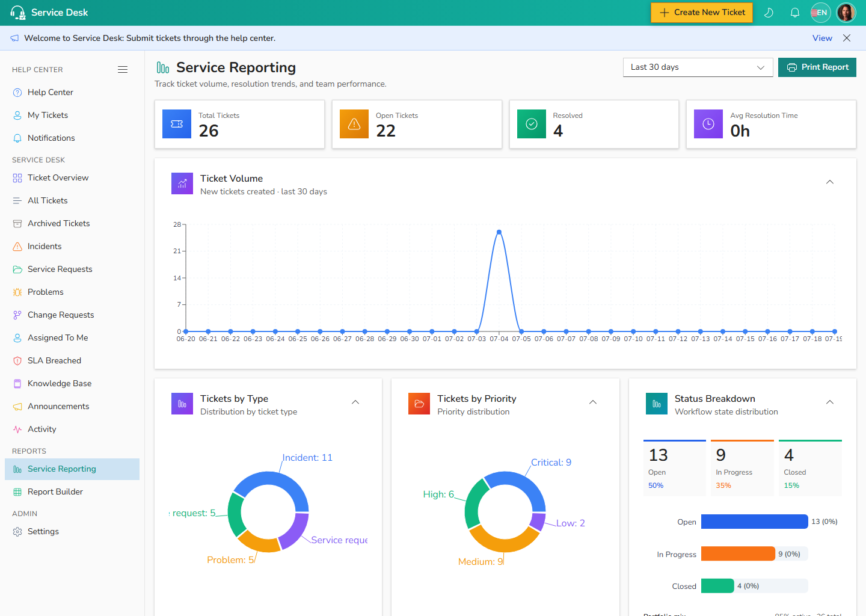Click Create New Ticket button

(702, 13)
